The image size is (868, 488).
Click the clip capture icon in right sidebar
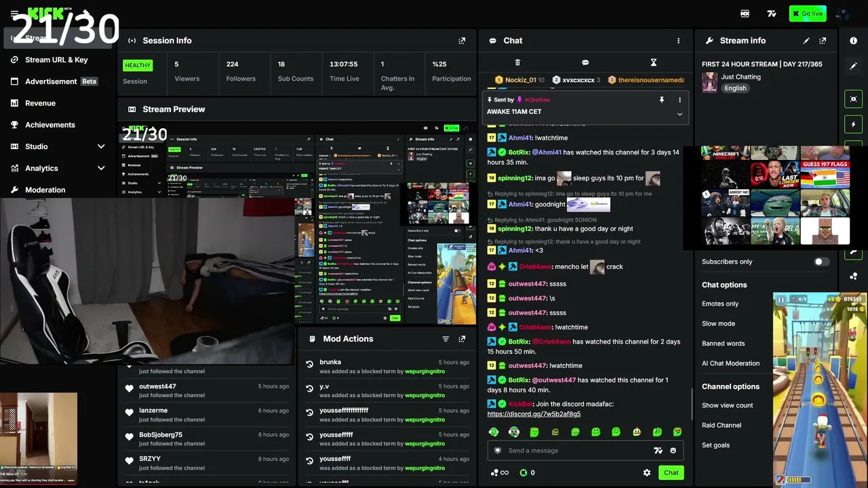(x=854, y=99)
